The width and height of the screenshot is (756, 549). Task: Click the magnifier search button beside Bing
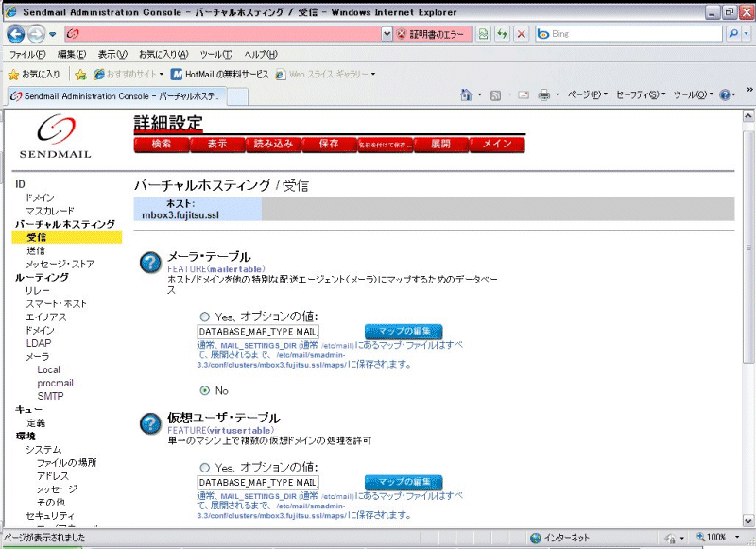point(733,34)
